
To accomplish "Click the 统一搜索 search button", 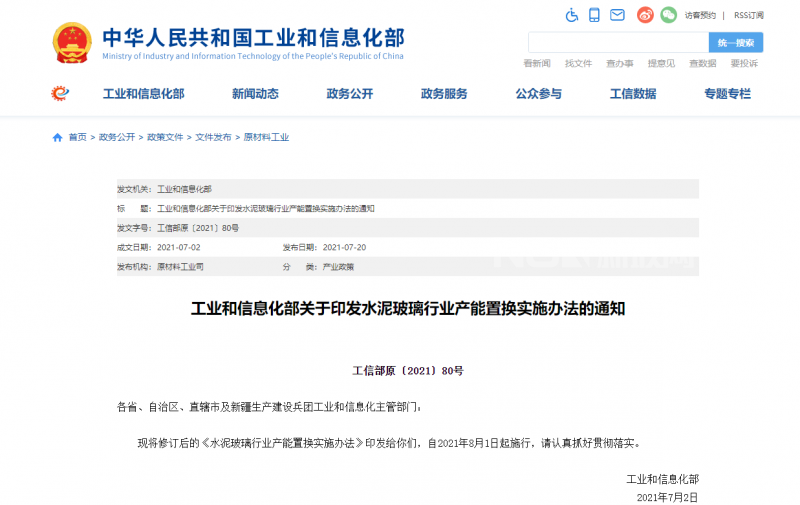I will pyautogui.click(x=736, y=42).
